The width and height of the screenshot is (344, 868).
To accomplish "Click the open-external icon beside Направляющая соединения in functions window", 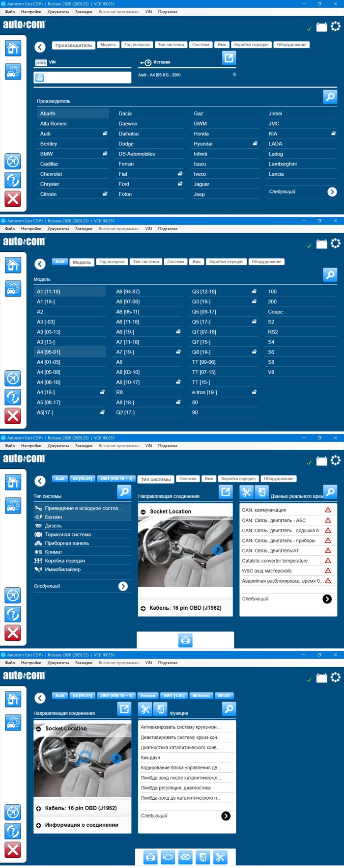I will pos(124,708).
